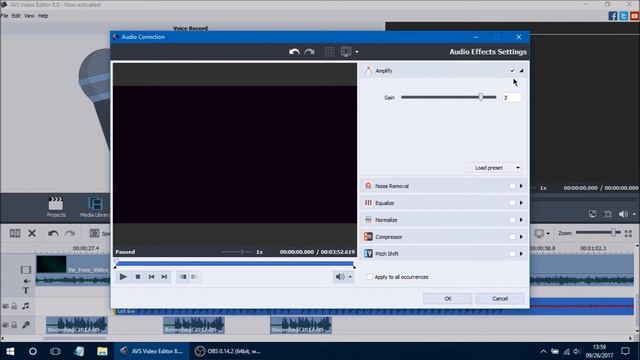Enable the Normalize checkbox

click(512, 220)
